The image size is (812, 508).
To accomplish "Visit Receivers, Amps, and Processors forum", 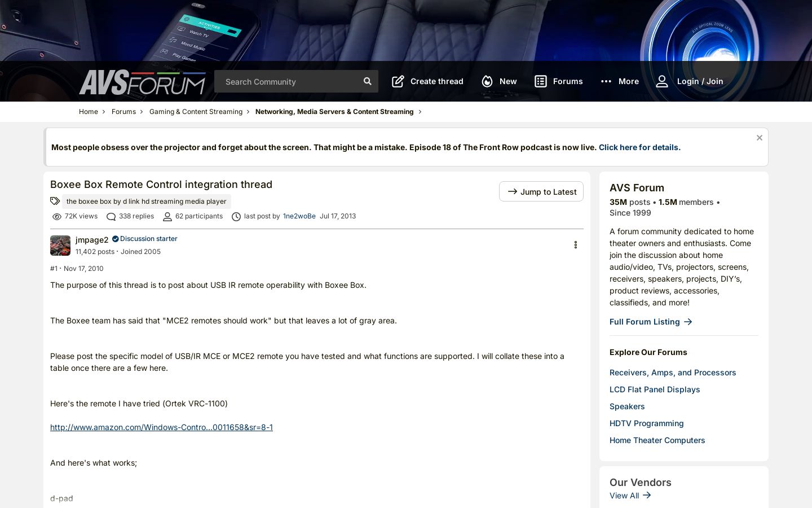I will [673, 373].
